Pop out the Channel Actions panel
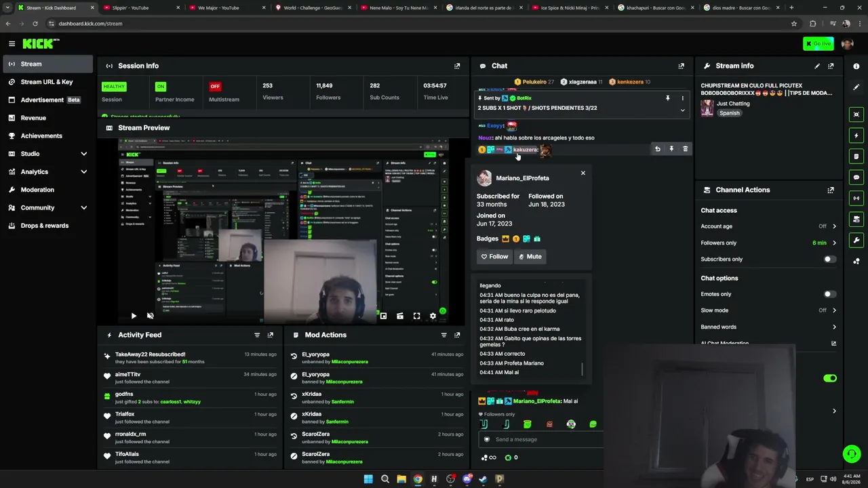This screenshot has height=488, width=868. [831, 190]
